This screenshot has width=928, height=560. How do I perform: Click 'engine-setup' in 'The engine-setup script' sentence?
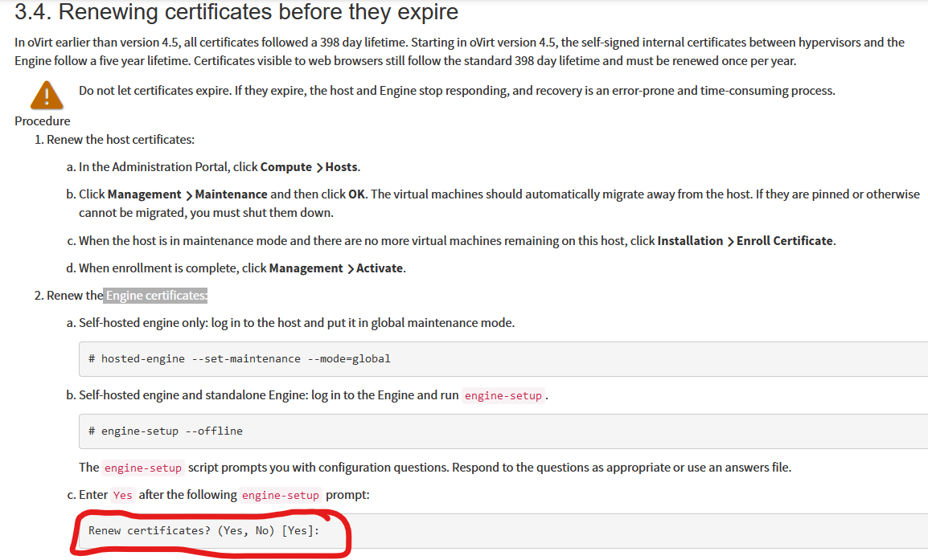[143, 468]
